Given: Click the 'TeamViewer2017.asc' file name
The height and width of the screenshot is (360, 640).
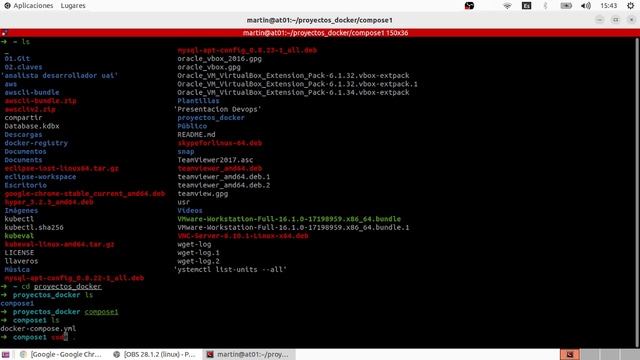Looking at the screenshot, I should coord(215,160).
